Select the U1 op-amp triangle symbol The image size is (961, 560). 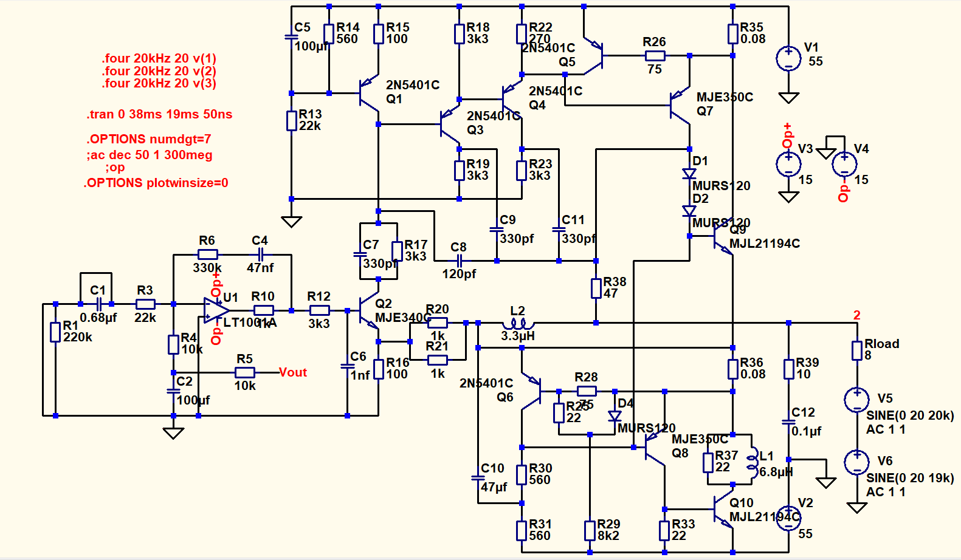tap(216, 310)
